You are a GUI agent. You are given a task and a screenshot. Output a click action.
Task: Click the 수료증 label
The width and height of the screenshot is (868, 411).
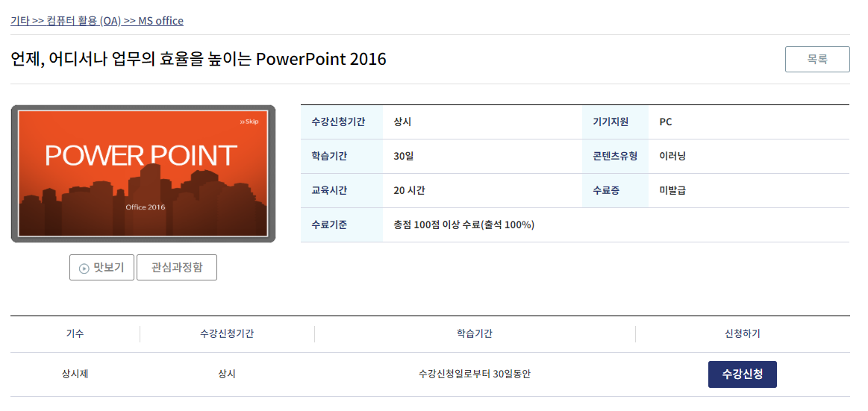pos(606,191)
